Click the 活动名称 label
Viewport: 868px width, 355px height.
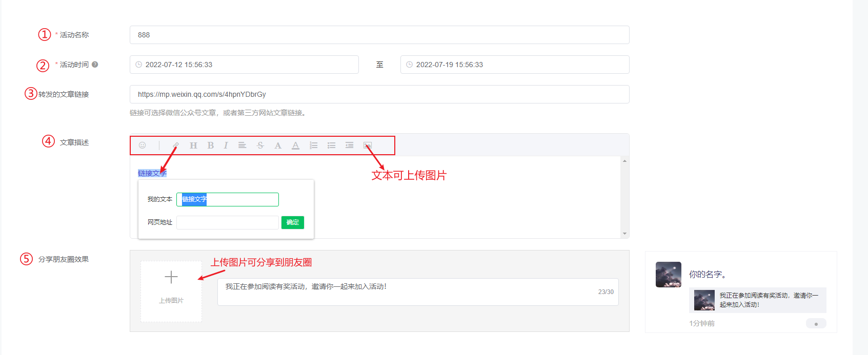point(74,35)
